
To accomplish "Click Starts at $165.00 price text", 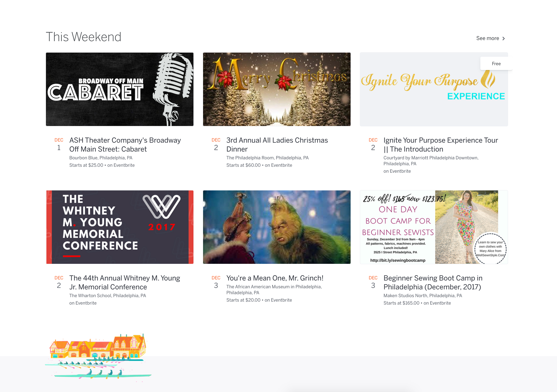I will (401, 303).
